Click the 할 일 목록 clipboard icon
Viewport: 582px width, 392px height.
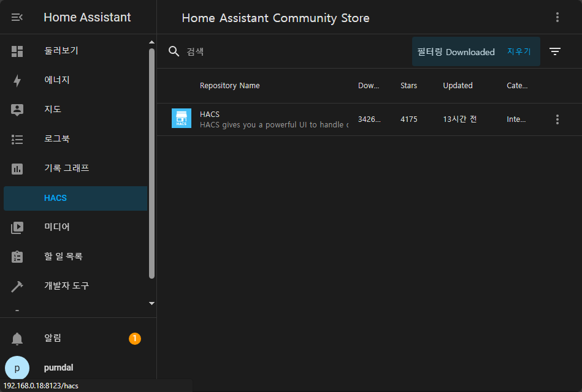point(17,257)
